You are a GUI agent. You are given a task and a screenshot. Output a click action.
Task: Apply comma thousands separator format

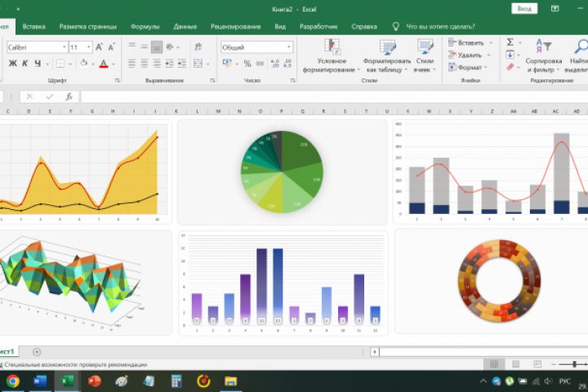[x=260, y=64]
